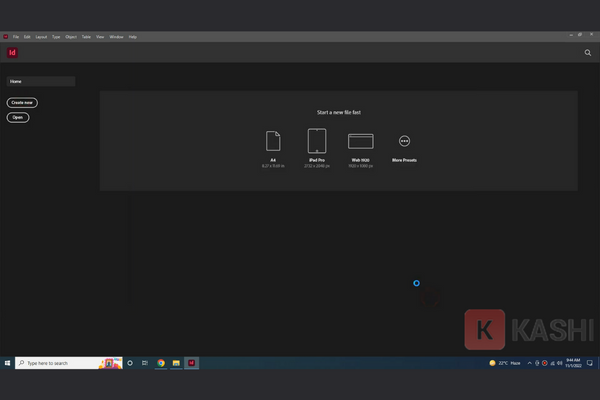
Task: Click the InDesign home logo icon
Action: pyautogui.click(x=12, y=53)
